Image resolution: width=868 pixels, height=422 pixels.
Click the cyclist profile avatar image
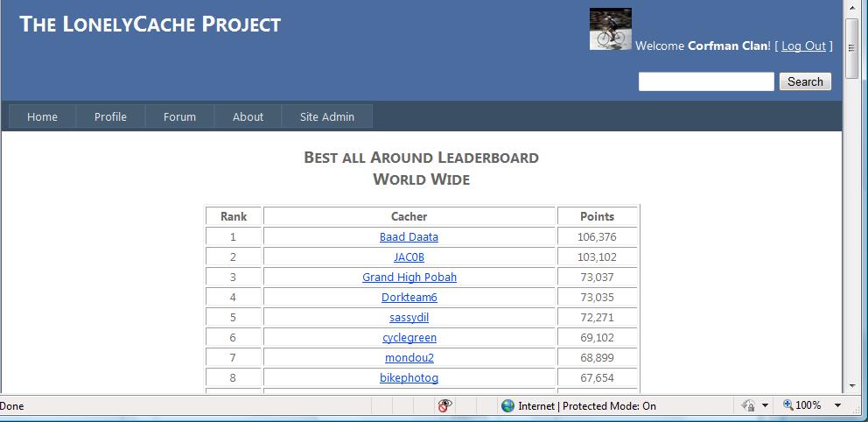611,29
